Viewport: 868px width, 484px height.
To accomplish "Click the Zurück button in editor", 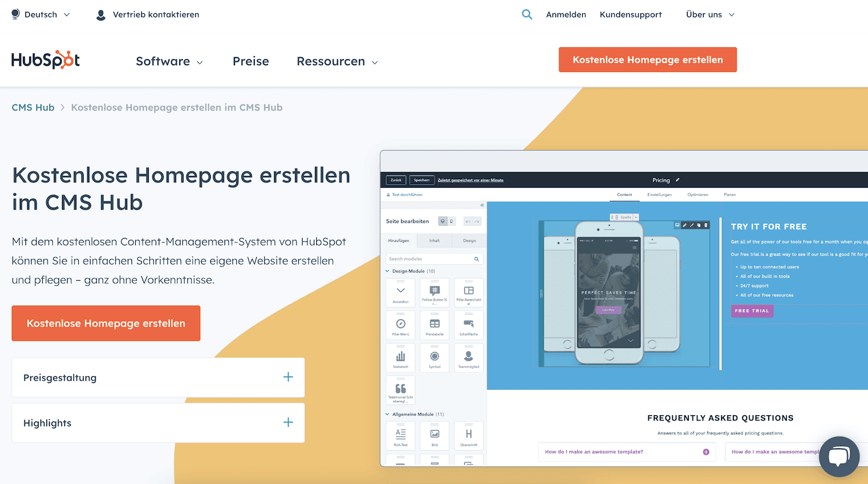I will [x=396, y=180].
